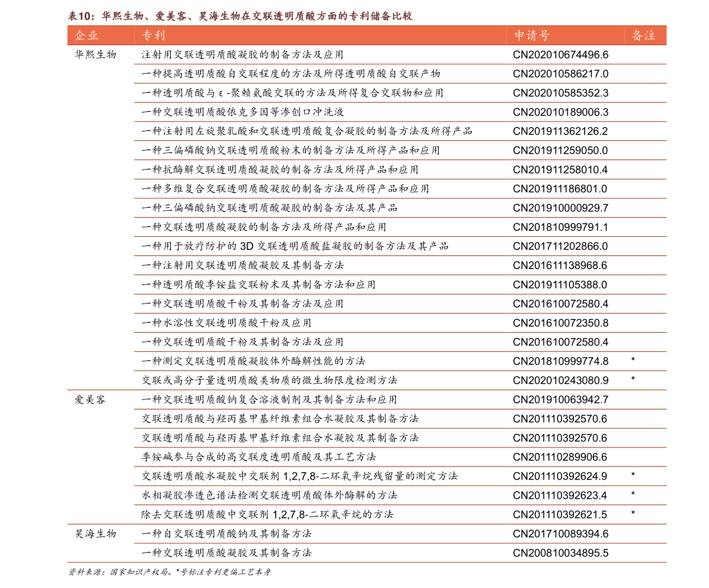Image resolution: width=709 pixels, height=588 pixels.
Task: Click application number CN201710089394.6
Action: 560,534
